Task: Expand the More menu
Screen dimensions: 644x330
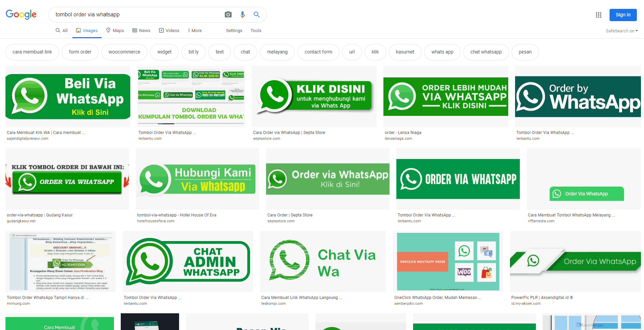Action: tap(195, 31)
